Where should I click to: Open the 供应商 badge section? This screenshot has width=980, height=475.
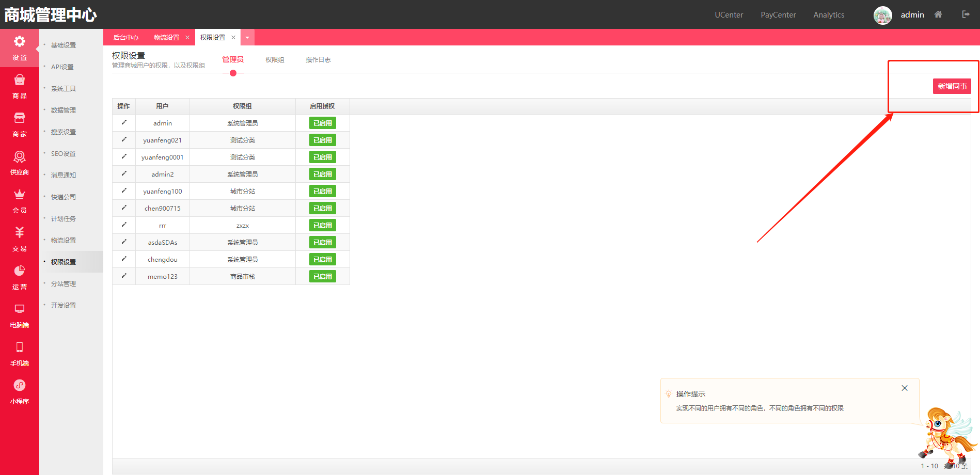[x=20, y=163]
